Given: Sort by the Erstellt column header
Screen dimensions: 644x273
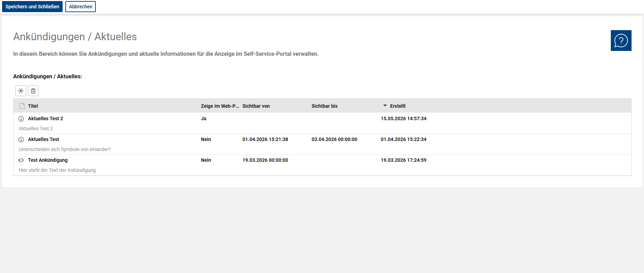Looking at the screenshot, I should pyautogui.click(x=398, y=106).
